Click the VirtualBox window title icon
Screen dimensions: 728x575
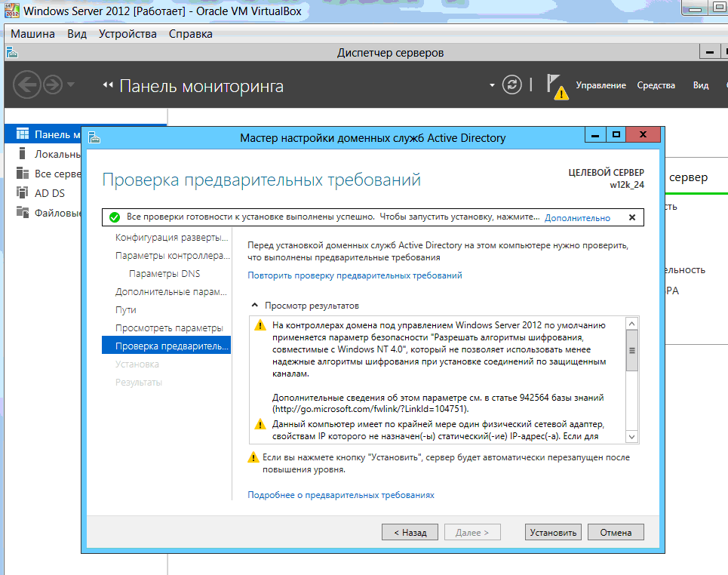(11, 11)
